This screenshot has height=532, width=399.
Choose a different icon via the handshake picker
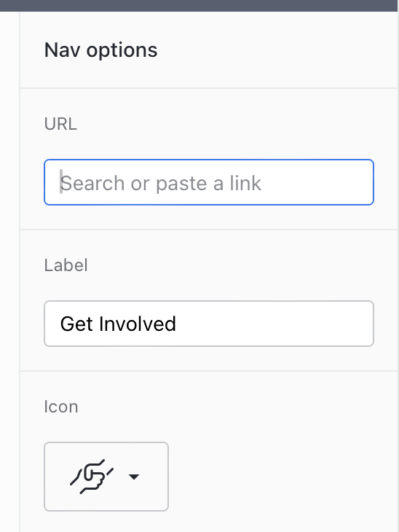106,477
